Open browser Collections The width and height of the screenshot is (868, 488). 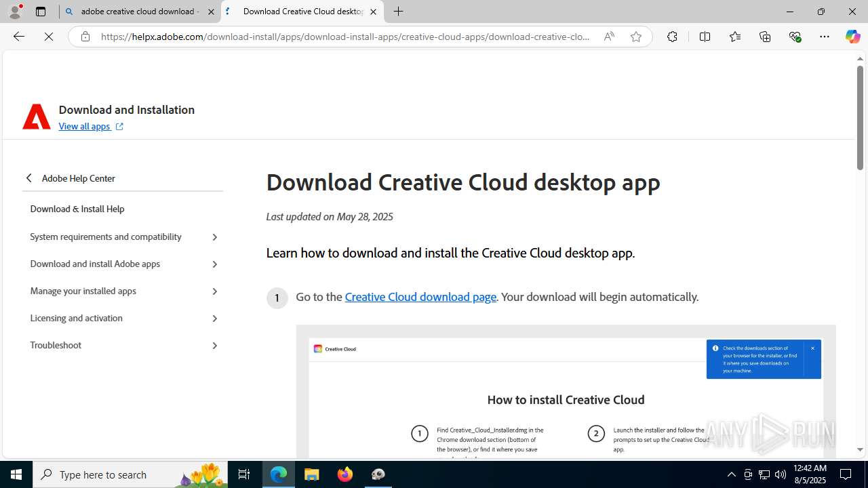[x=765, y=37]
